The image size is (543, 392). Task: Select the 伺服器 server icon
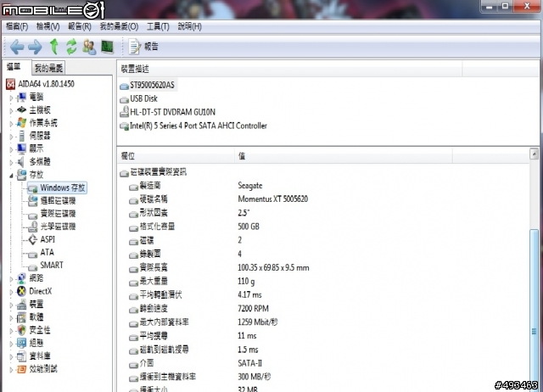pos(21,136)
